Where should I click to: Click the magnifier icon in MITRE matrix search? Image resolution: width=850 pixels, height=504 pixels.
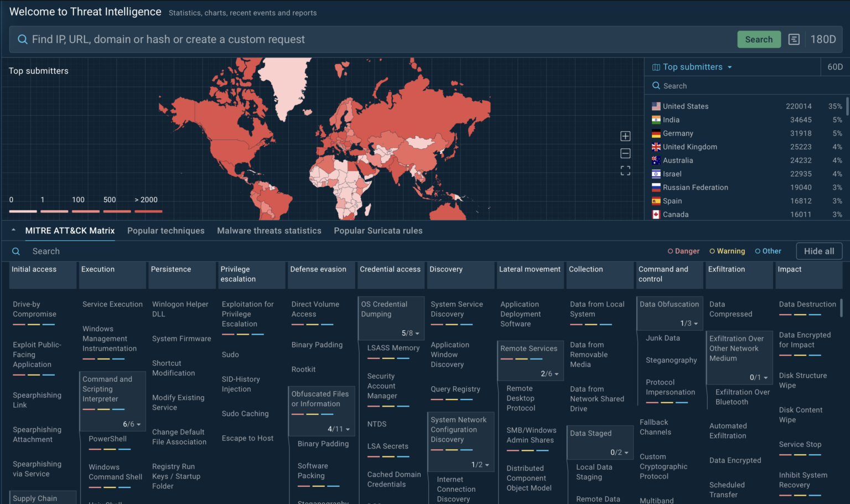pos(16,251)
